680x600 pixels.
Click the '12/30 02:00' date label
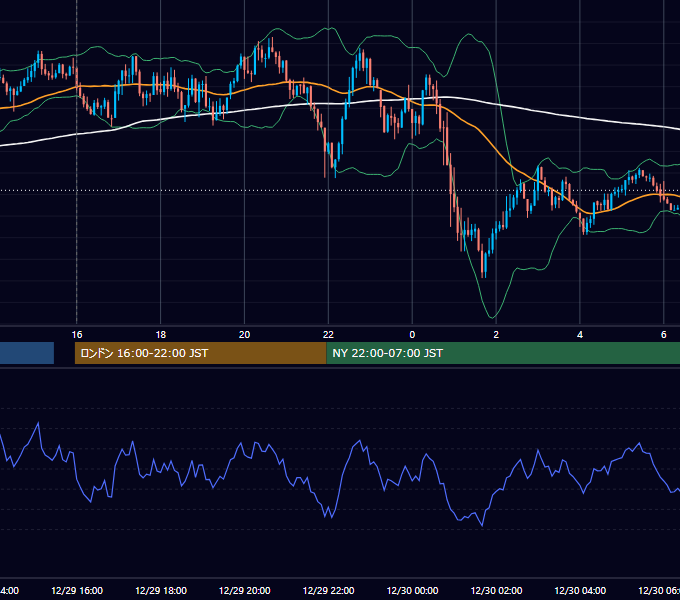pos(497,590)
